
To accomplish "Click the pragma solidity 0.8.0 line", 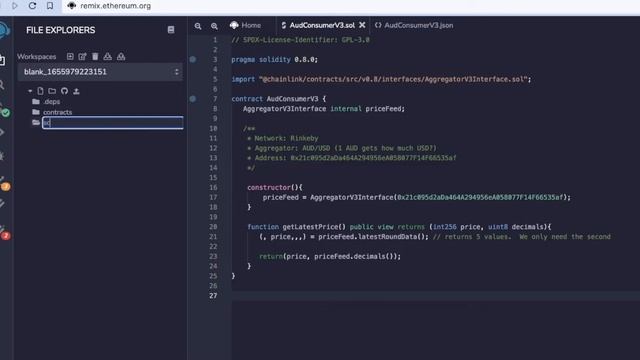I will coord(274,60).
